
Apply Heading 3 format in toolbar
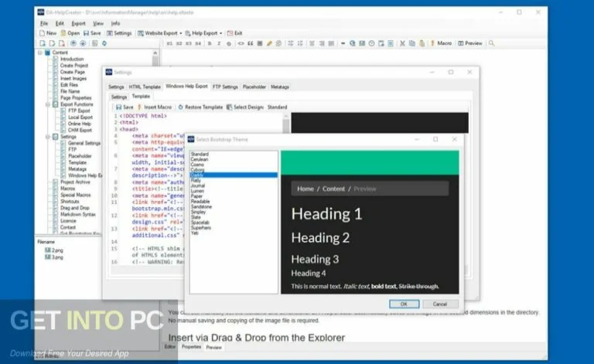tap(188, 43)
